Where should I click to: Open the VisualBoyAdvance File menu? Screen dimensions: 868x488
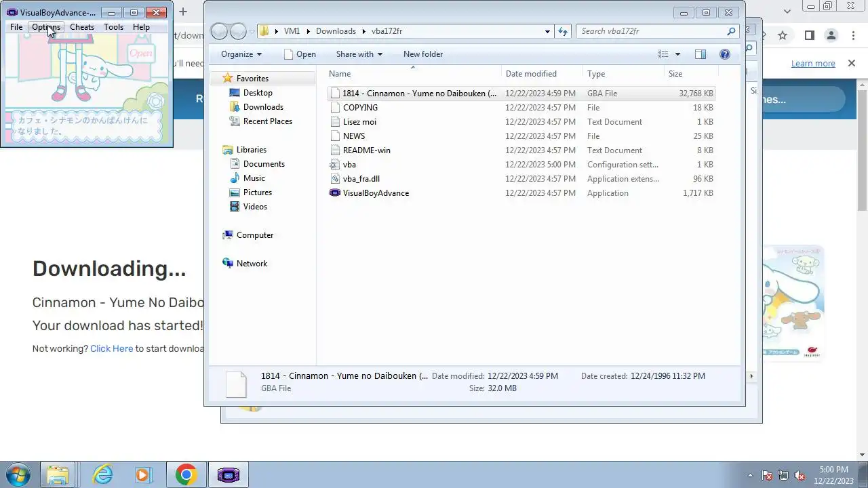(x=16, y=27)
